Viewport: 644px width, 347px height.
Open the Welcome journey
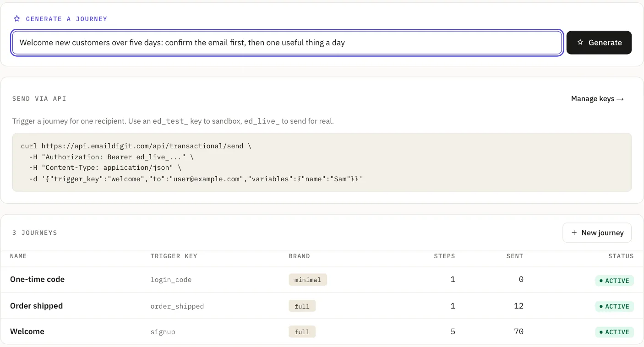click(x=27, y=331)
